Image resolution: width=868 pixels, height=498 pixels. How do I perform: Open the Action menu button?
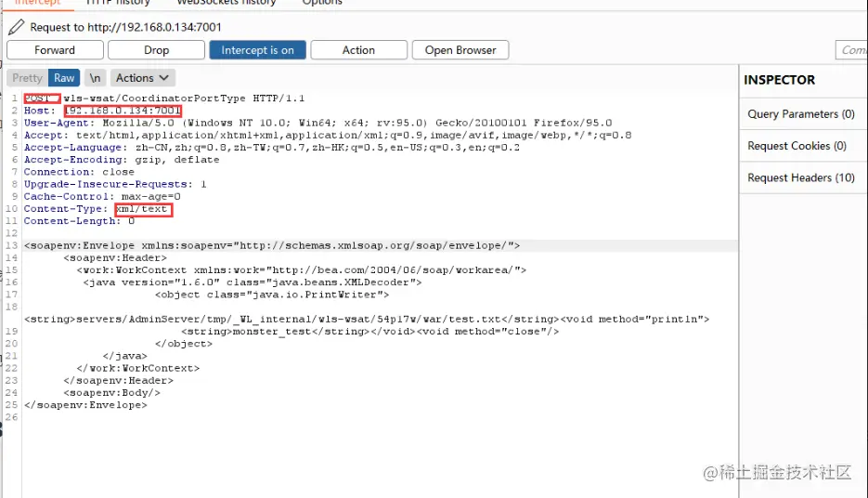point(358,50)
